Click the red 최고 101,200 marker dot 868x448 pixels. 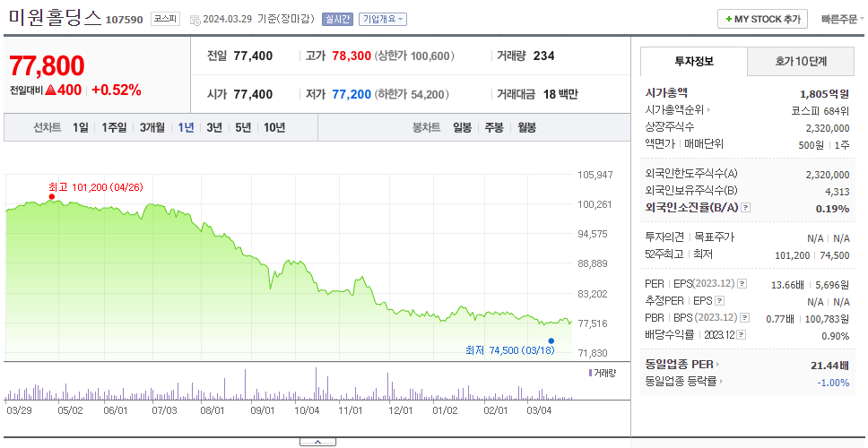coord(51,196)
